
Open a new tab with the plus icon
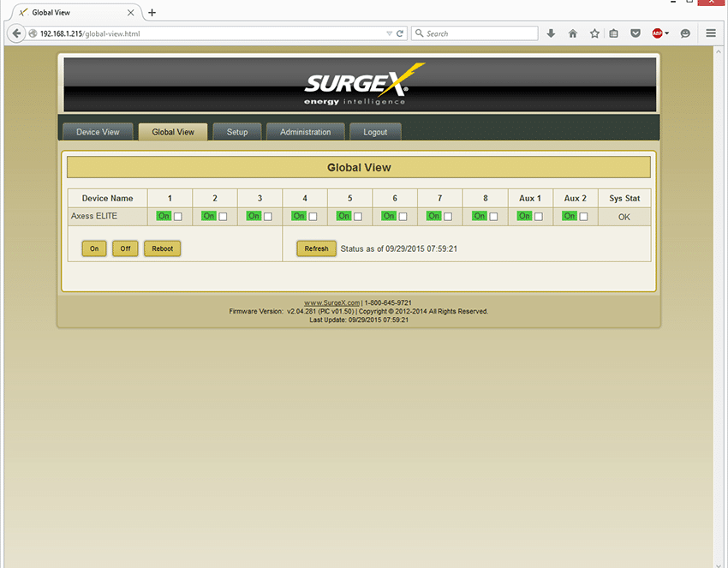tap(152, 13)
